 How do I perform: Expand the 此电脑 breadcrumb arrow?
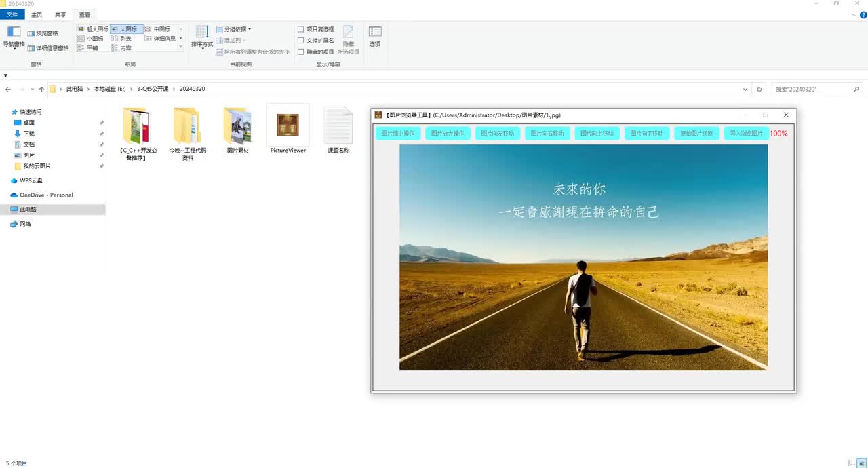tap(88, 89)
